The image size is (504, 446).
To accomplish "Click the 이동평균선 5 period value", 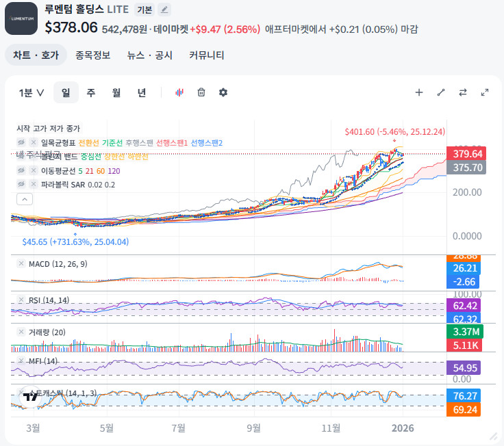I will [80, 171].
